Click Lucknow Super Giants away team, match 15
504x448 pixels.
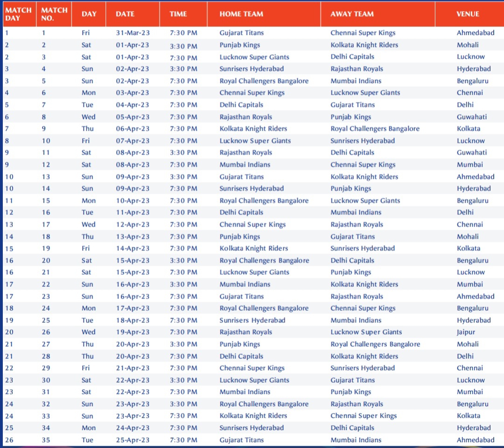[365, 200]
